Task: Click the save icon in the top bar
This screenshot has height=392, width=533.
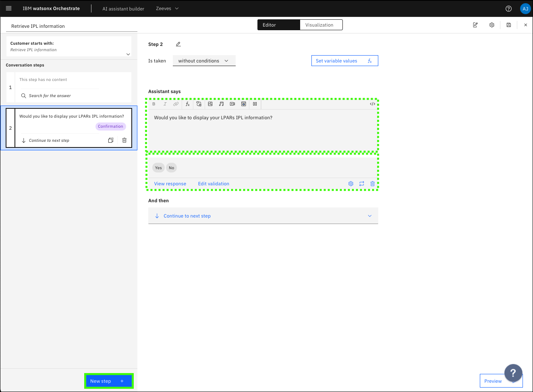Action: point(509,25)
